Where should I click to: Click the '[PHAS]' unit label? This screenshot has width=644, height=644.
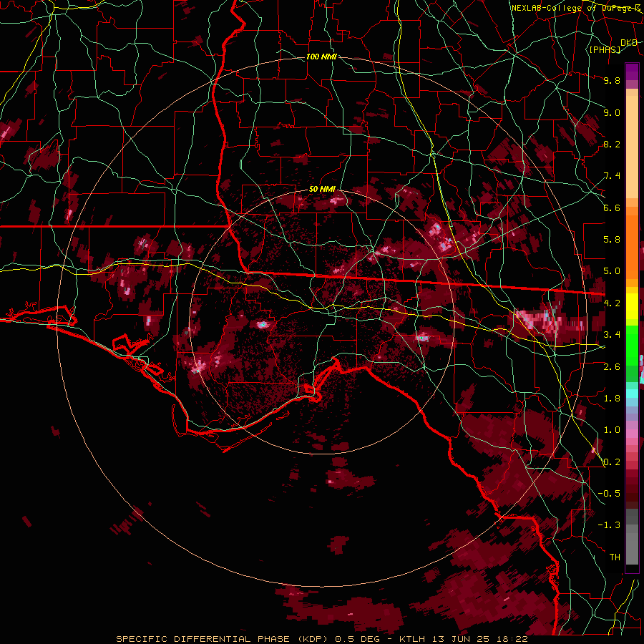tap(605, 49)
